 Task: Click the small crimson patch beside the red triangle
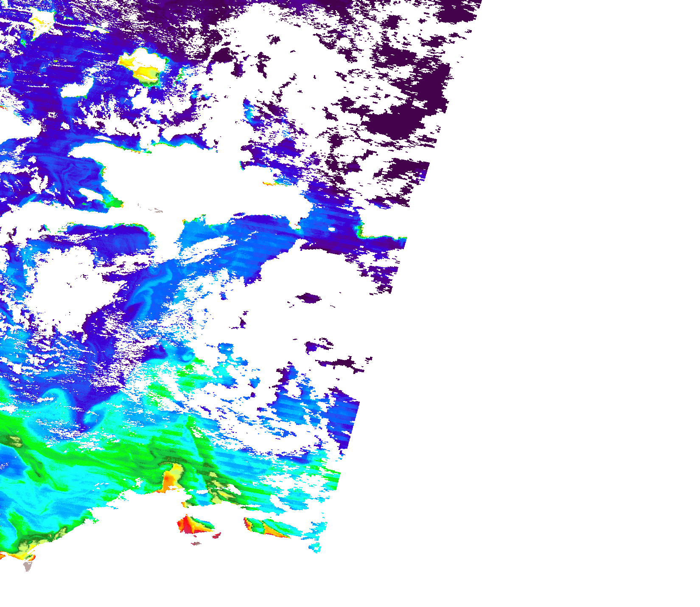(217, 536)
